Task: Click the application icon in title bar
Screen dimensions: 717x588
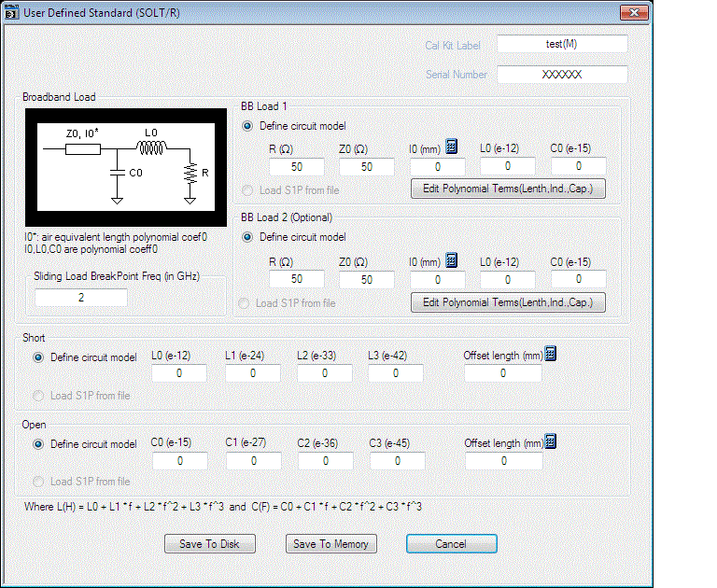Action: click(x=12, y=13)
